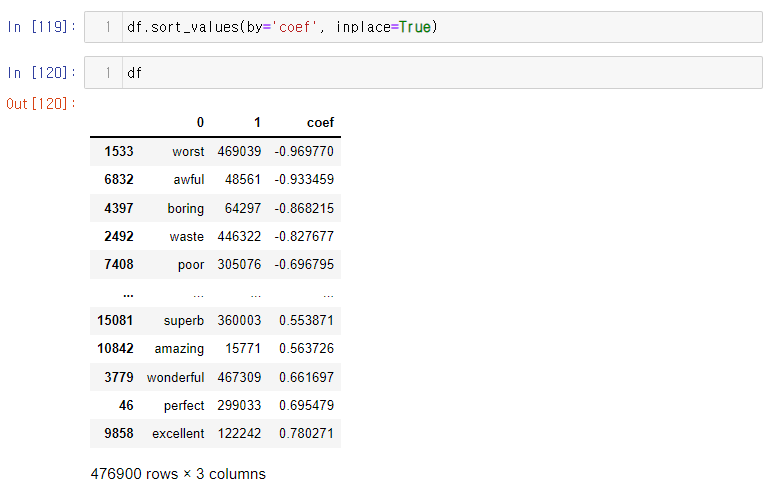The height and width of the screenshot is (490, 771).
Task: Click line number 1 in sort_values cell
Action: 108,27
